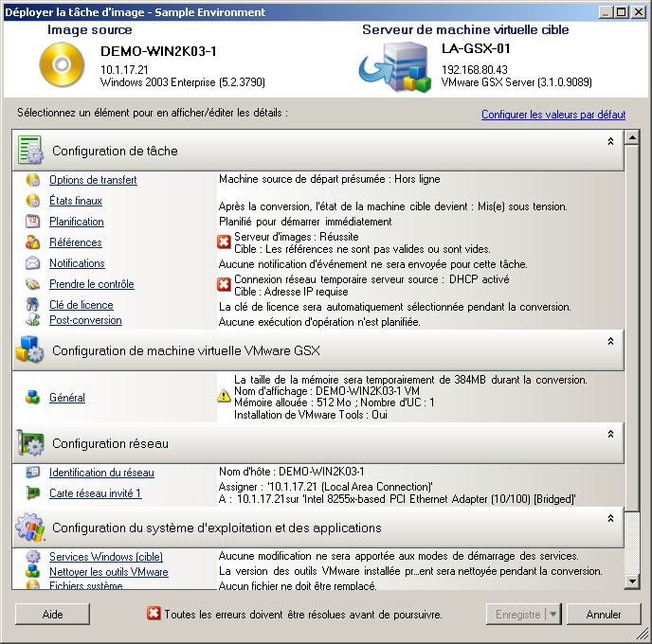Open the Général link
The width and height of the screenshot is (652, 644).
67,397
